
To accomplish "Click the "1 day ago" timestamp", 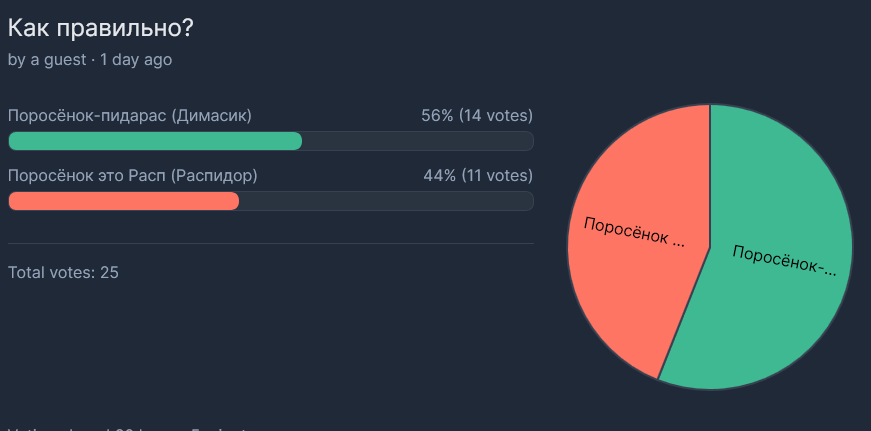I will [136, 60].
